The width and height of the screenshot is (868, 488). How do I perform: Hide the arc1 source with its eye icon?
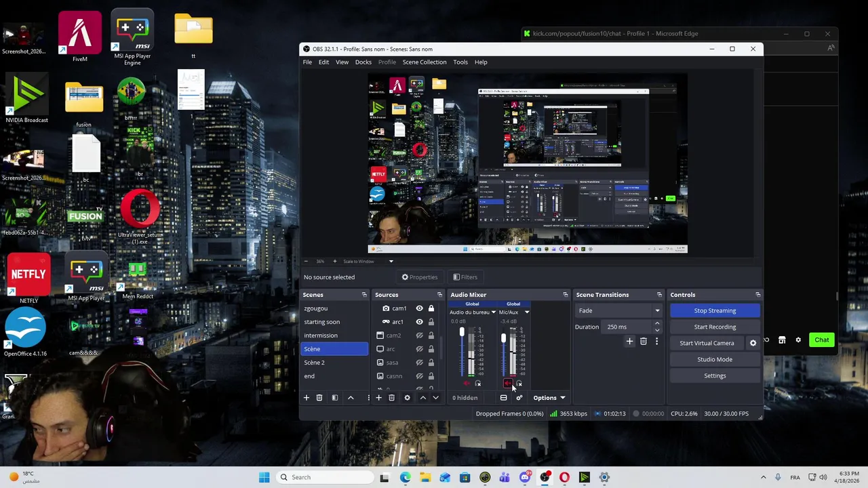click(419, 322)
